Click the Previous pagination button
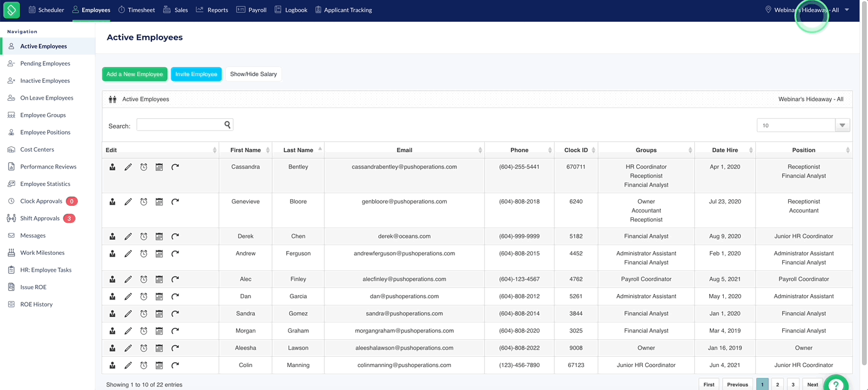The height and width of the screenshot is (390, 868). pyautogui.click(x=738, y=385)
